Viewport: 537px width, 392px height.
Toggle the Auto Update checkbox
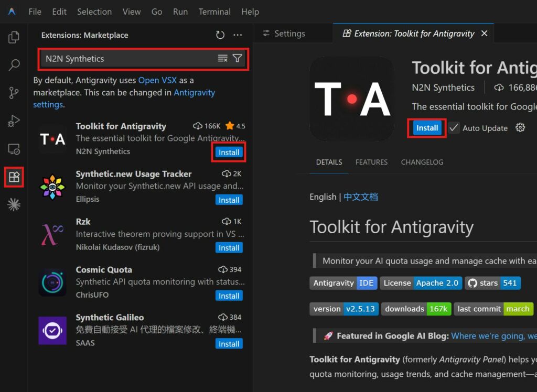click(x=454, y=128)
